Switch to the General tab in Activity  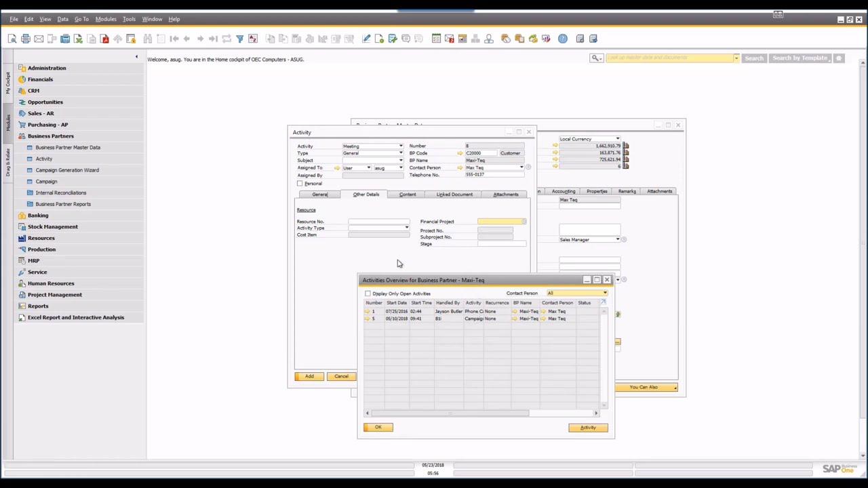click(x=319, y=195)
